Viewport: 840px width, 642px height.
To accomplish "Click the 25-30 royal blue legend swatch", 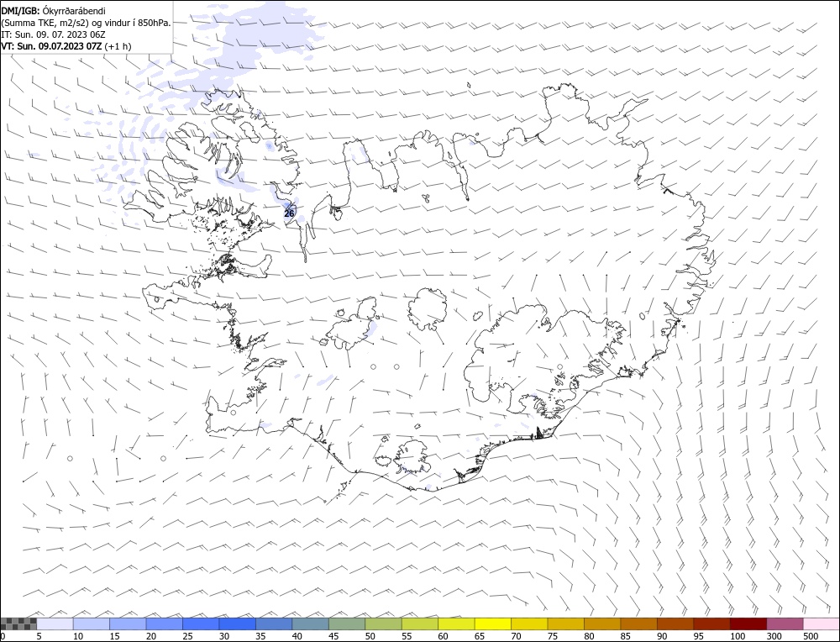I will point(201,624).
